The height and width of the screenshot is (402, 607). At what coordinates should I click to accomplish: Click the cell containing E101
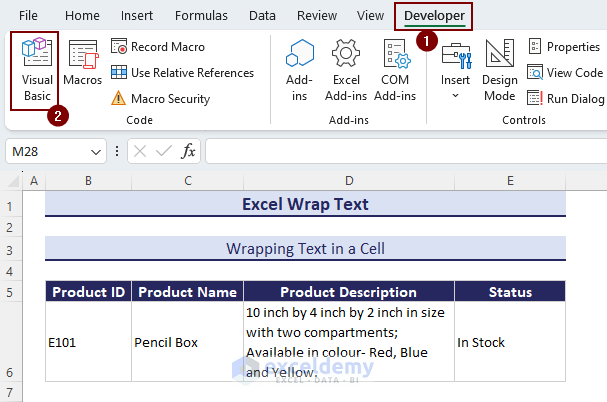(x=88, y=342)
